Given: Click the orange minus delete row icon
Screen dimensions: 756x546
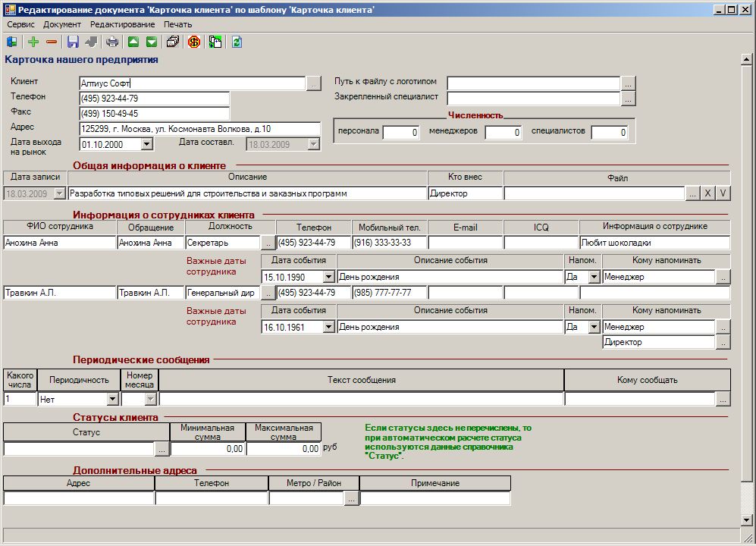Looking at the screenshot, I should (52, 42).
